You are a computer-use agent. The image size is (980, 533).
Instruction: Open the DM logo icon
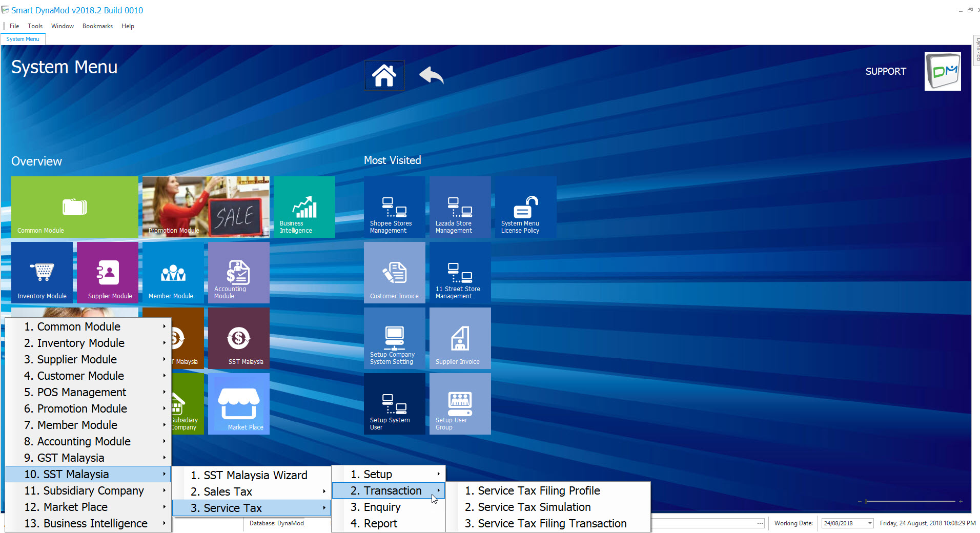(942, 71)
